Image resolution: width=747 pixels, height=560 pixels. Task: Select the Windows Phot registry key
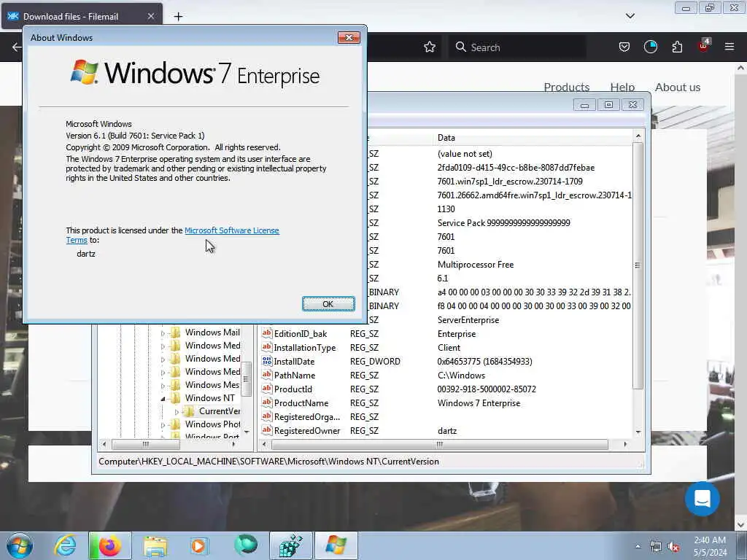[x=212, y=424]
